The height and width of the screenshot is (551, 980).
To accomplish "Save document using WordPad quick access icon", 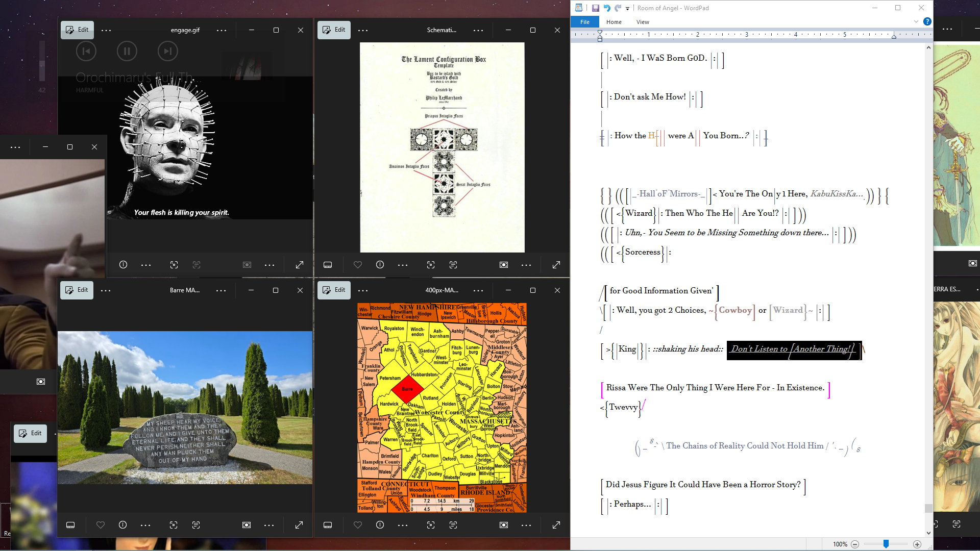I will 595,8.
